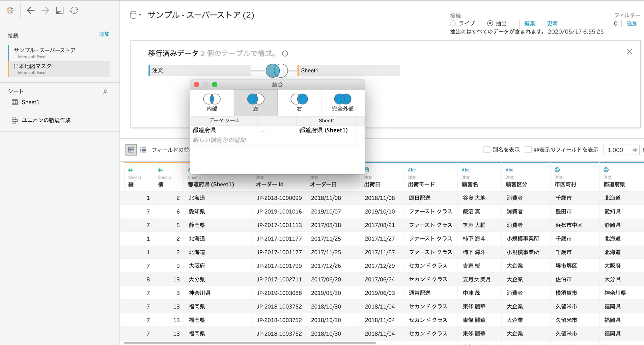This screenshot has height=345, width=644.
Task: Click the city cell 浜松市中区
Action: tap(569, 225)
